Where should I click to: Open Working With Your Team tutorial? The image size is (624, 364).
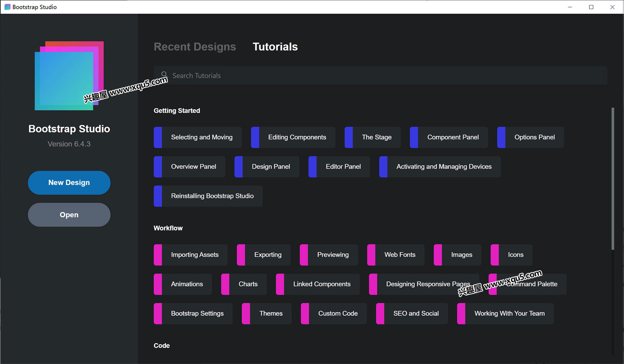coord(505,314)
